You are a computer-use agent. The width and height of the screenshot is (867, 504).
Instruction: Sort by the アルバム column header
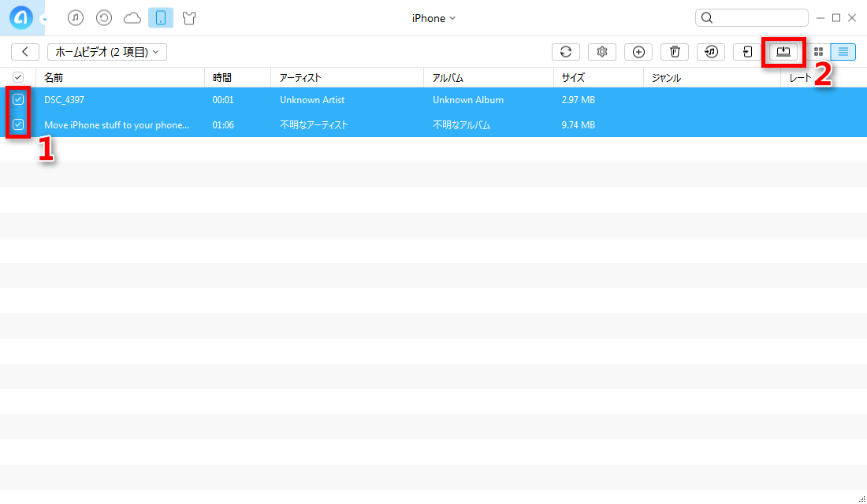click(x=489, y=78)
